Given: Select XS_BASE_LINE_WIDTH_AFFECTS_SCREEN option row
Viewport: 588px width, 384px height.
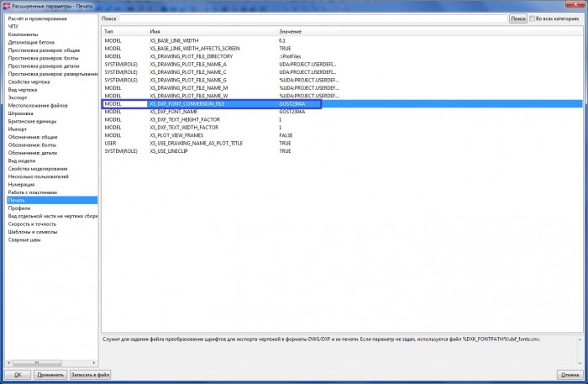Looking at the screenshot, I should click(x=342, y=49).
